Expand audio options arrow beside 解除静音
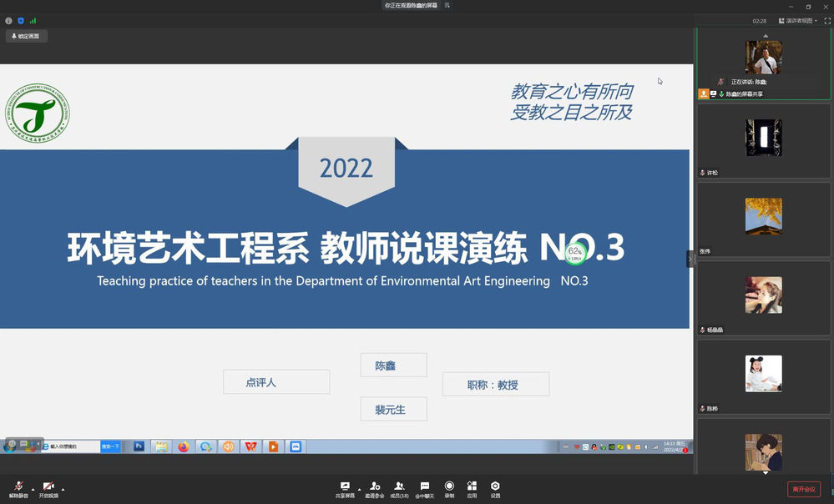 tap(33, 489)
